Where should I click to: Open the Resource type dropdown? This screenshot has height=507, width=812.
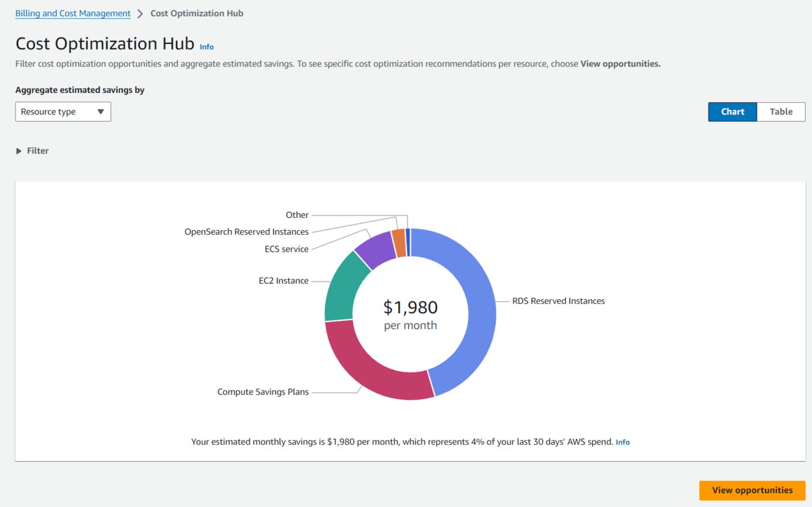pos(63,112)
